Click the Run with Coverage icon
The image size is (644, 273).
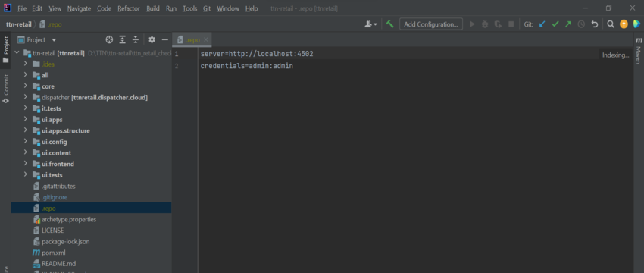pos(498,24)
